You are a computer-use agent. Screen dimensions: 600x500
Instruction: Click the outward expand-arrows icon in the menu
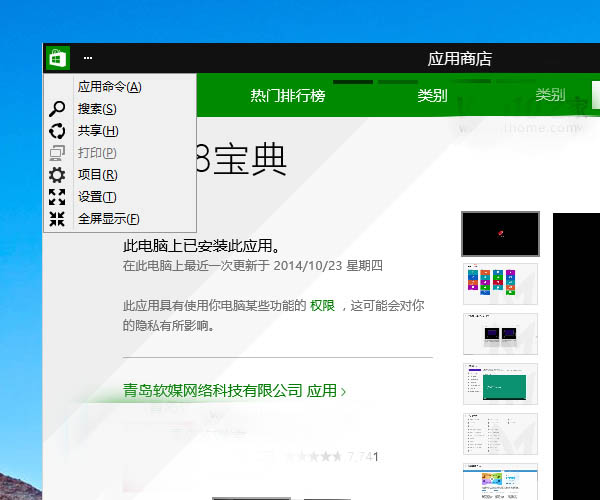(57, 197)
